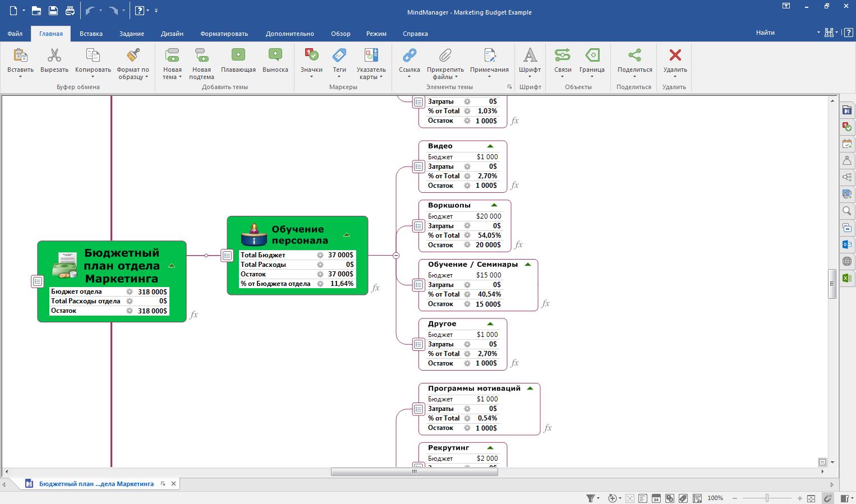Open the Значки markers icon

(311, 55)
